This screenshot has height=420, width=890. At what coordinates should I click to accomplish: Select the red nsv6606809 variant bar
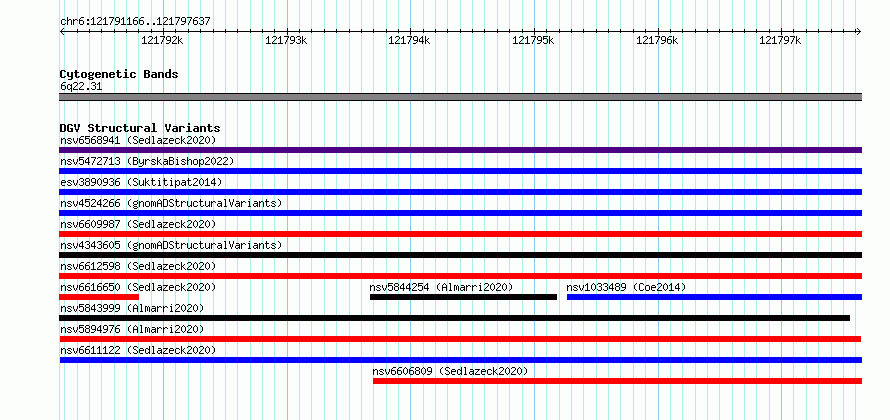pyautogui.click(x=618, y=381)
